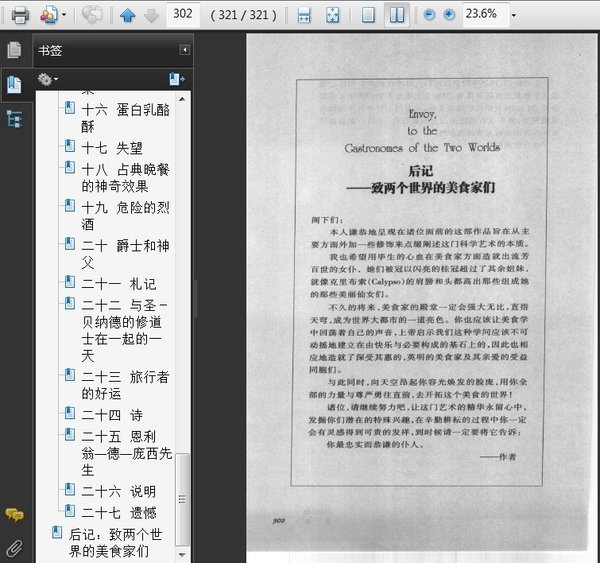Click the 后记 heading on the page

click(421, 171)
